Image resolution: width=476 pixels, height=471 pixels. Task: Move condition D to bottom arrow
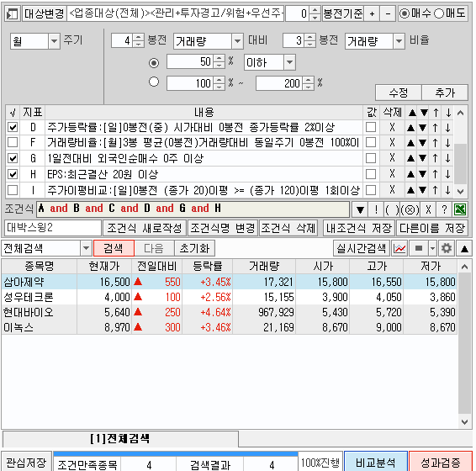coord(447,127)
